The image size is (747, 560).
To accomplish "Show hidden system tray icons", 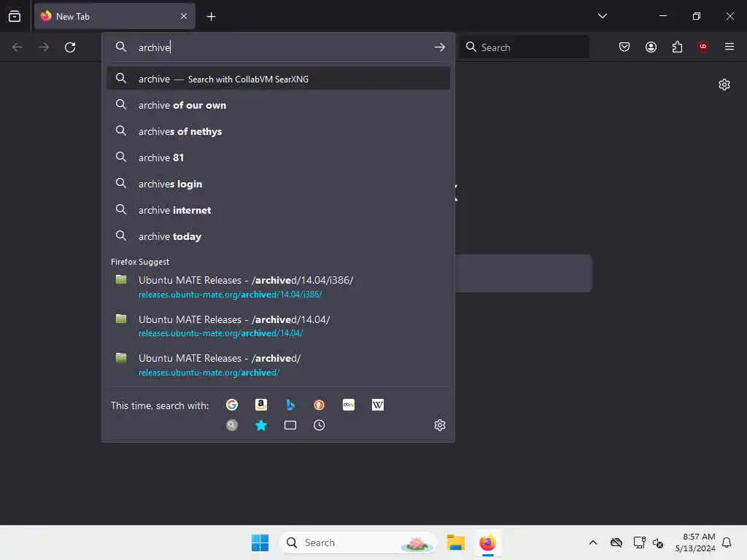I will [592, 542].
